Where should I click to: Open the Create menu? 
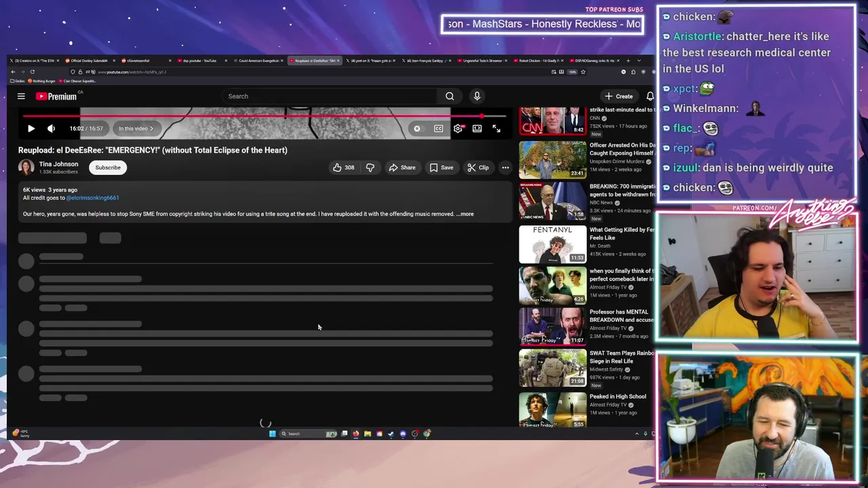pyautogui.click(x=619, y=96)
